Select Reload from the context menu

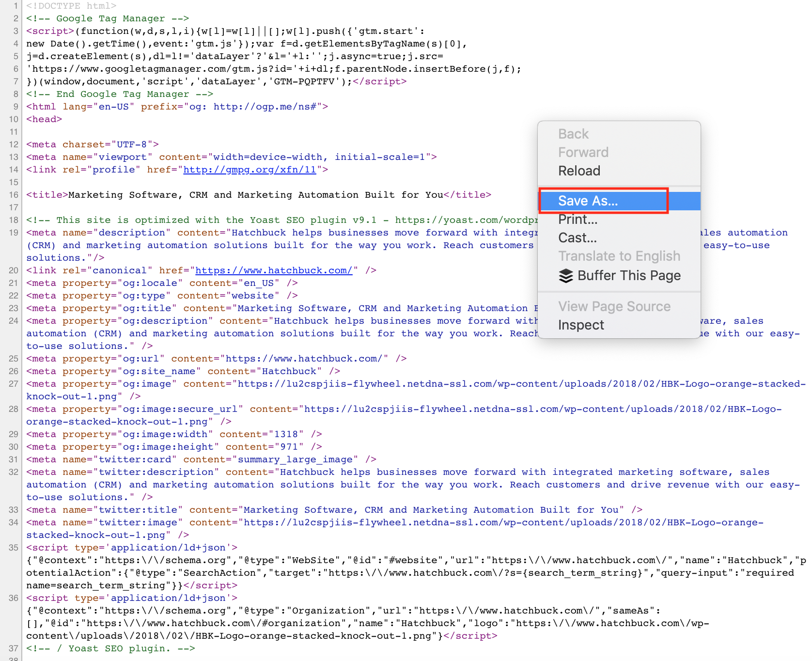pyautogui.click(x=619, y=171)
